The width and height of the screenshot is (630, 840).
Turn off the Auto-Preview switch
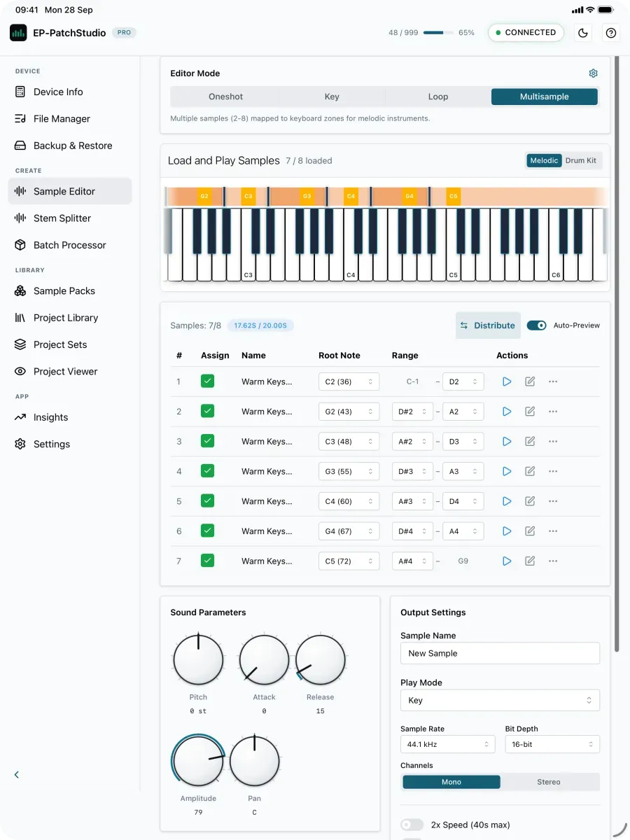537,325
